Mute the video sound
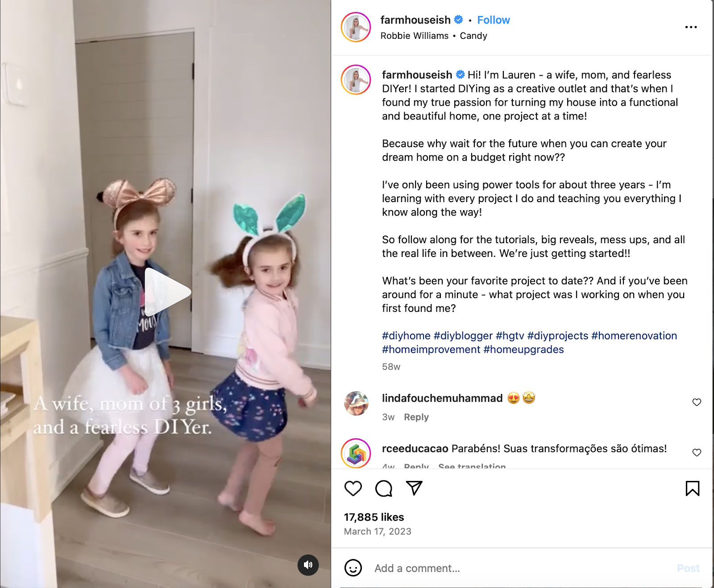 point(308,565)
